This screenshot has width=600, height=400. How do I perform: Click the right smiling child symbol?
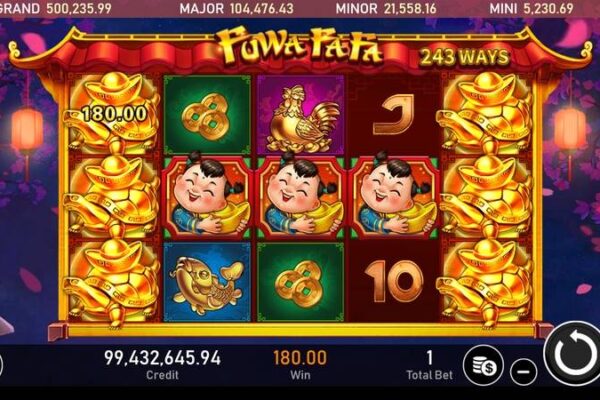coord(395,197)
